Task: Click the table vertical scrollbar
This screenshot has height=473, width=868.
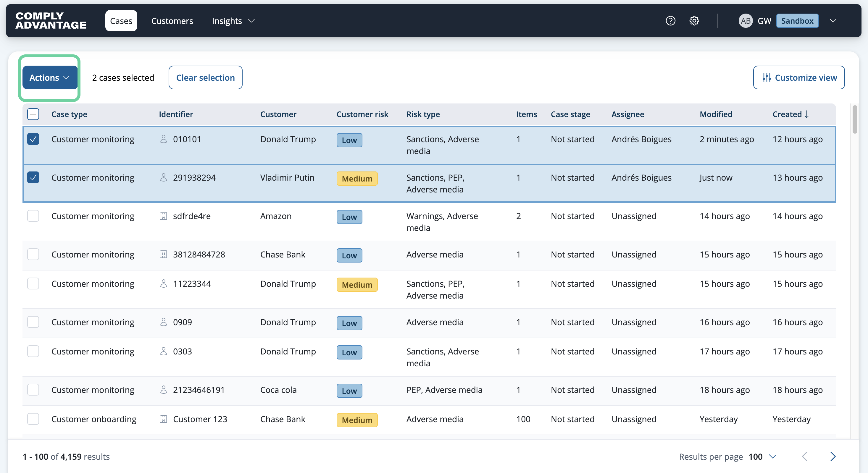Action: tap(855, 119)
